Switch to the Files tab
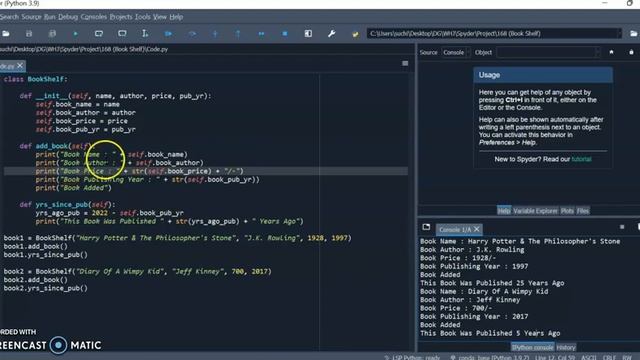 582,211
